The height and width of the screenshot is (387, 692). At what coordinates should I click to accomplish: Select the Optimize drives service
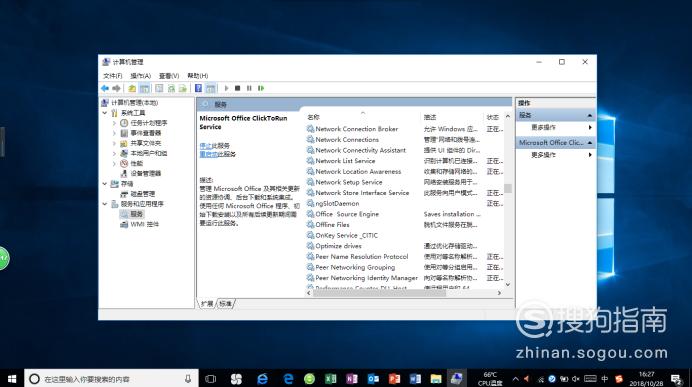[338, 246]
